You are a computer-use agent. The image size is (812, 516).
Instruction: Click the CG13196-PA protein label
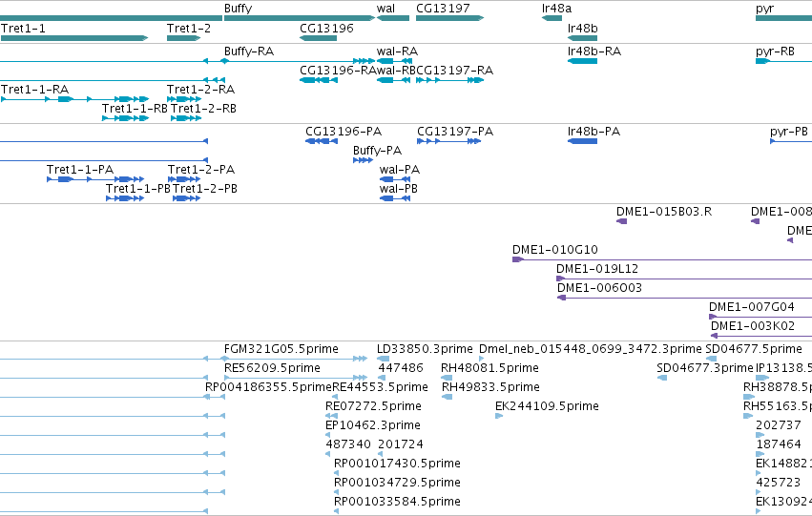(344, 132)
